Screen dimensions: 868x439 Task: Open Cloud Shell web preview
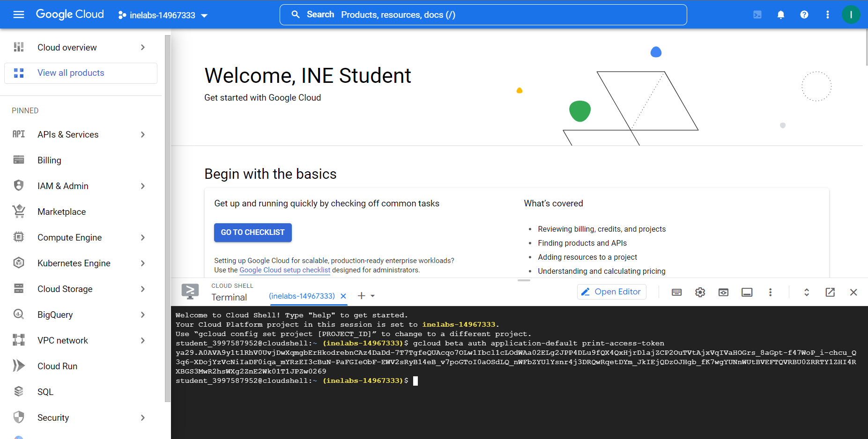pyautogui.click(x=724, y=293)
